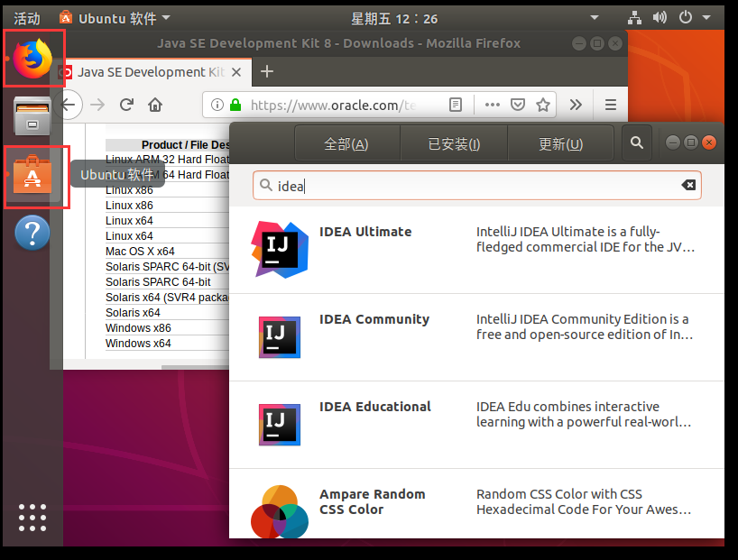Open 活动 activities overview
This screenshot has height=560, width=738.
pyautogui.click(x=27, y=19)
